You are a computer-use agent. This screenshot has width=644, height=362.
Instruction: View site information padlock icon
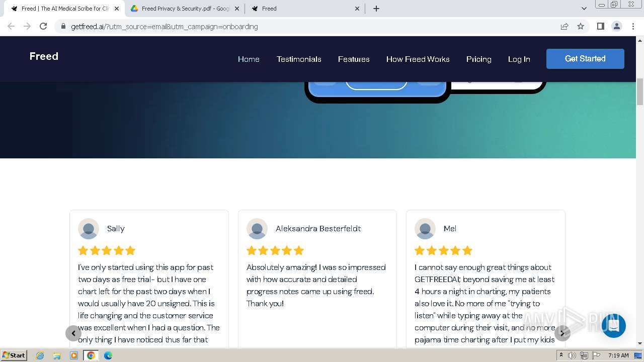click(x=63, y=26)
